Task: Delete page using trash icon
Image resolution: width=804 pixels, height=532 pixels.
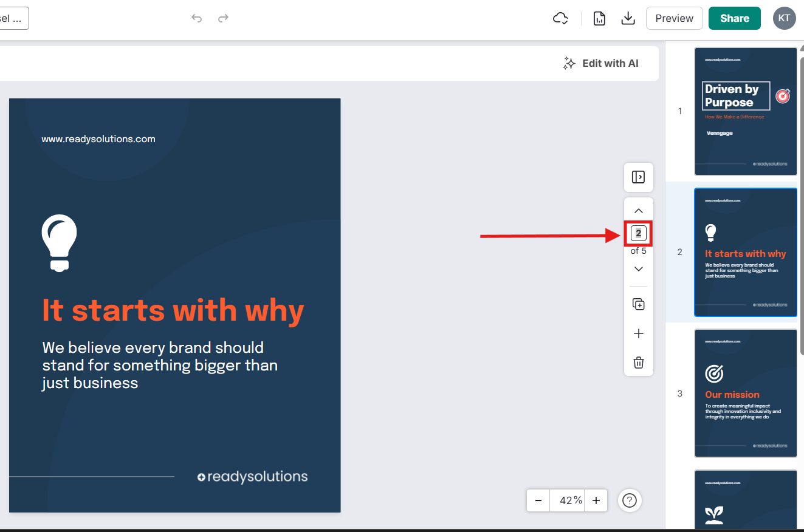Action: pos(638,363)
